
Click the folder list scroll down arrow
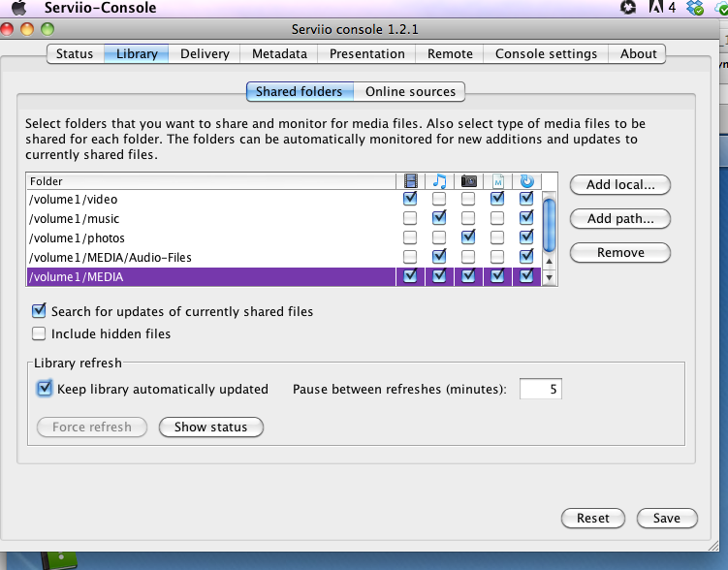click(x=549, y=277)
